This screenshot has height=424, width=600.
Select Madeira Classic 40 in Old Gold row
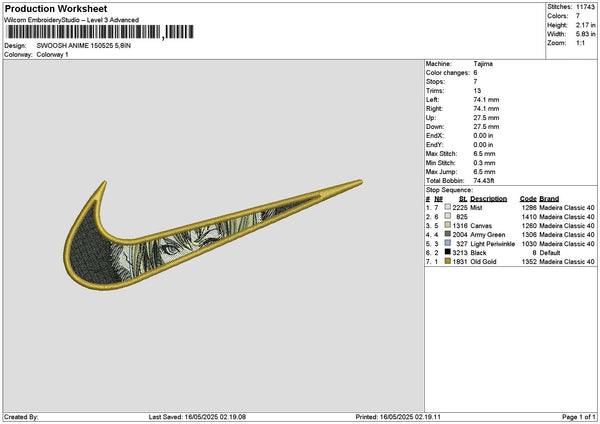567,262
